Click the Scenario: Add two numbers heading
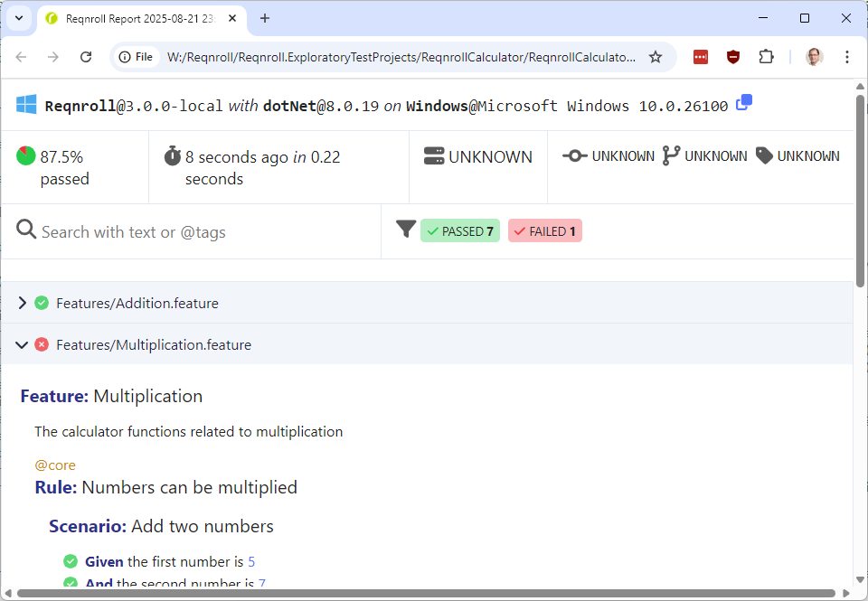Viewport: 868px width, 601px height. point(161,526)
